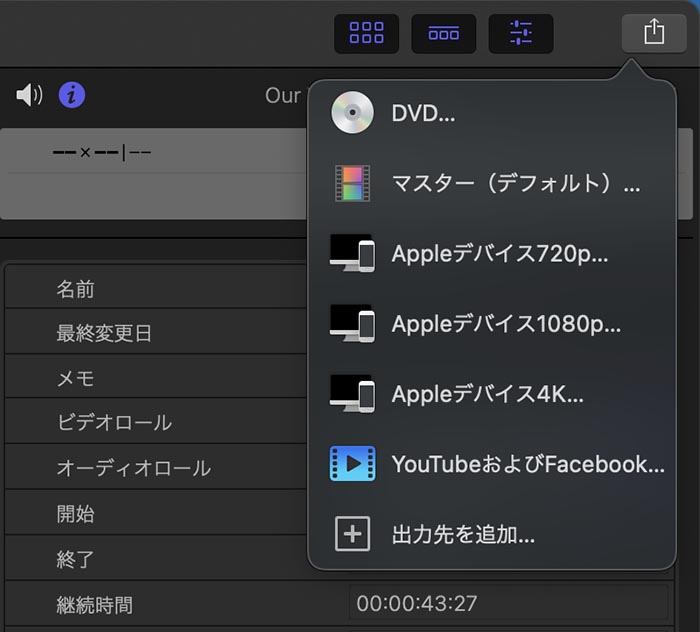Open the Share export button
This screenshot has height=632, width=700.
point(654,33)
